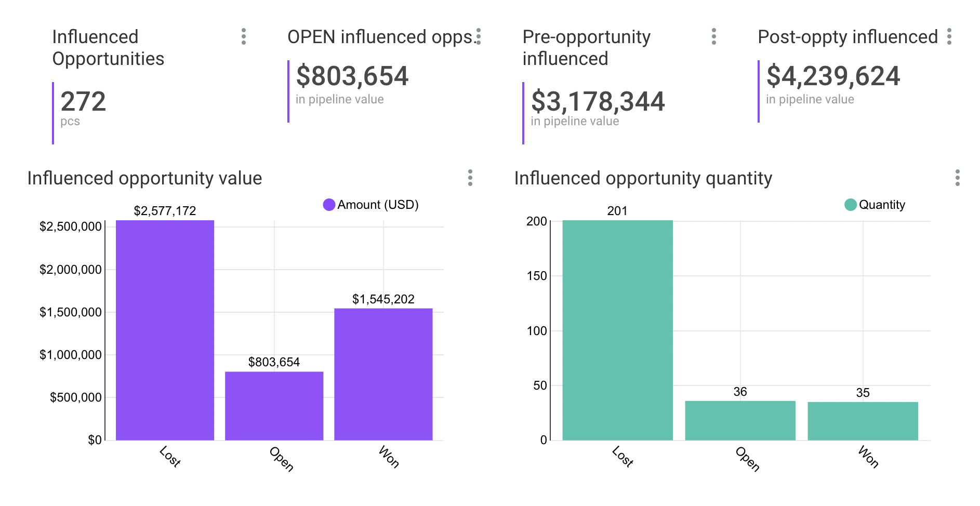
Task: Click the $803,654 pipeline value figure
Action: click(x=353, y=76)
